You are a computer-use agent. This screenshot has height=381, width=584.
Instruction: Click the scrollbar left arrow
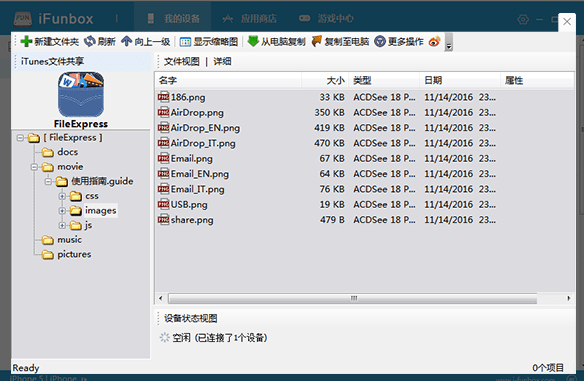pyautogui.click(x=161, y=298)
